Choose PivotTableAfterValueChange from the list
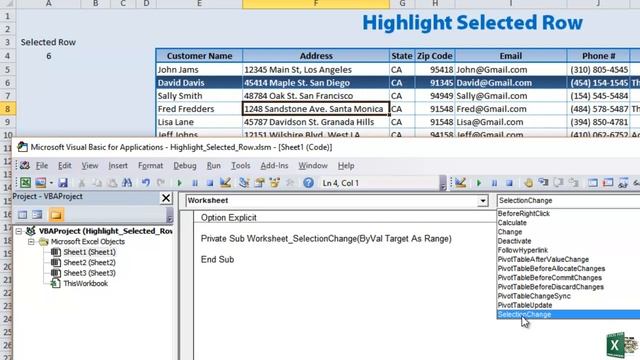 [543, 260]
